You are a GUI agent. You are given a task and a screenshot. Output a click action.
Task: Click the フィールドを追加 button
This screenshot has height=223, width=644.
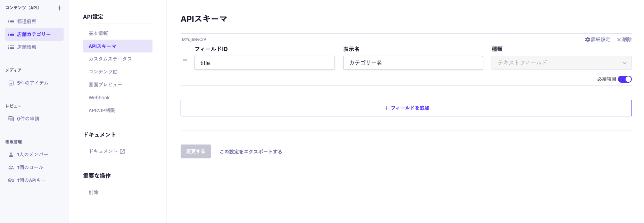click(406, 108)
